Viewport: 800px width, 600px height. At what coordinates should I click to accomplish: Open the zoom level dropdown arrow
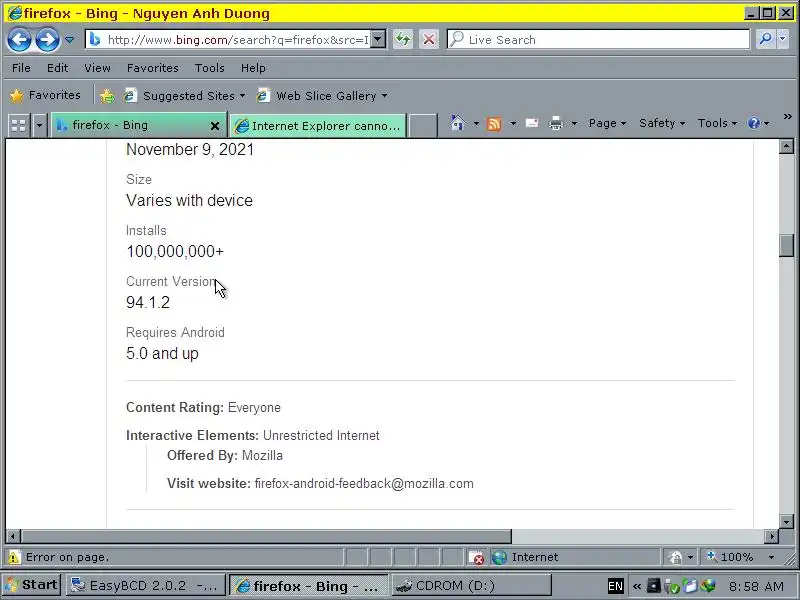coord(771,557)
